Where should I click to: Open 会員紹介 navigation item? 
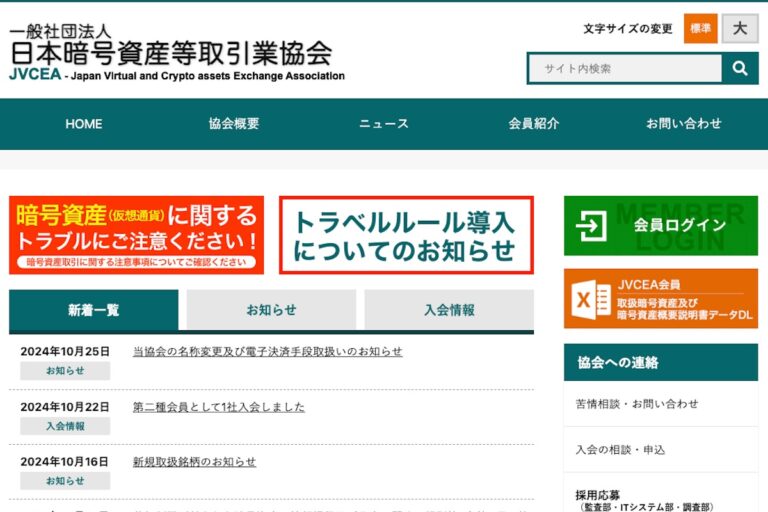(534, 124)
